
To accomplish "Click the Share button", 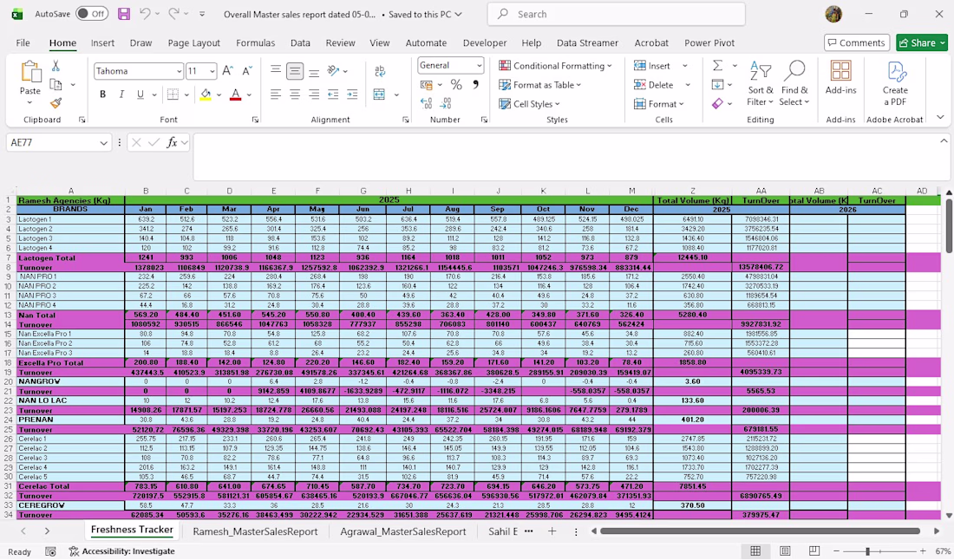I will [921, 42].
